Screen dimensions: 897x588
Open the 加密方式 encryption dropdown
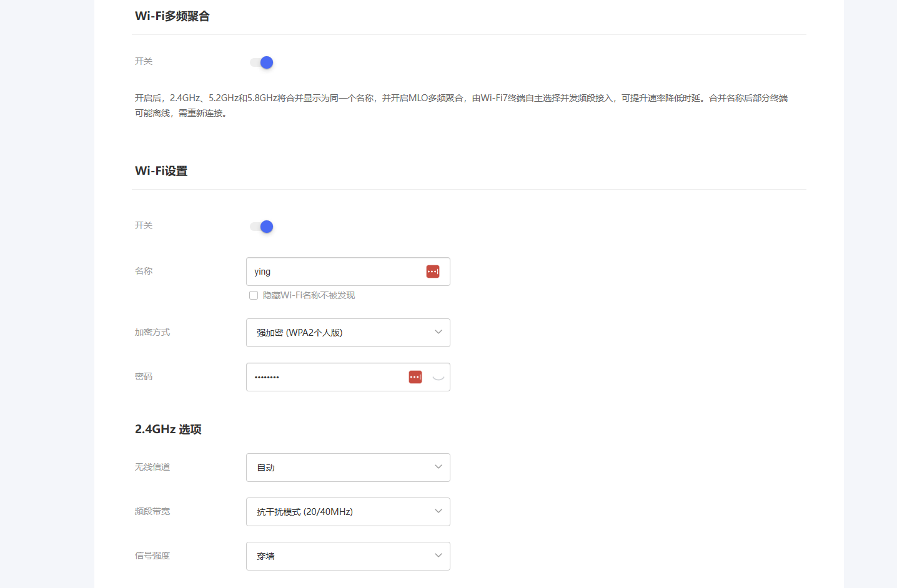coord(348,332)
